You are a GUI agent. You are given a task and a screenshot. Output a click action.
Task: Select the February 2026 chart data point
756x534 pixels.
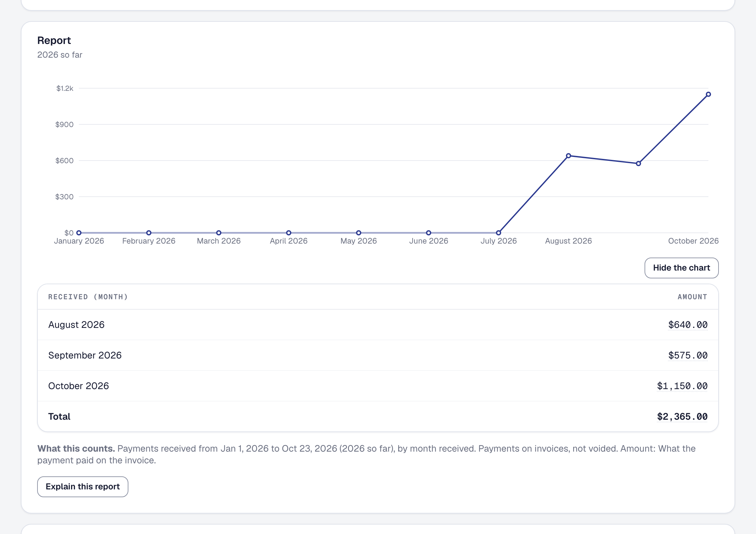point(149,233)
